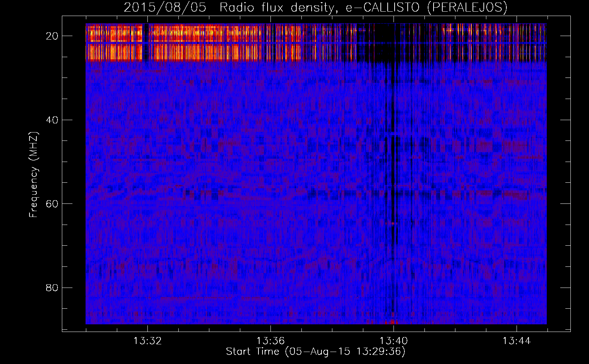This screenshot has width=589, height=364.
Task: Click the time tick label '13:36'
Action: click(x=270, y=341)
